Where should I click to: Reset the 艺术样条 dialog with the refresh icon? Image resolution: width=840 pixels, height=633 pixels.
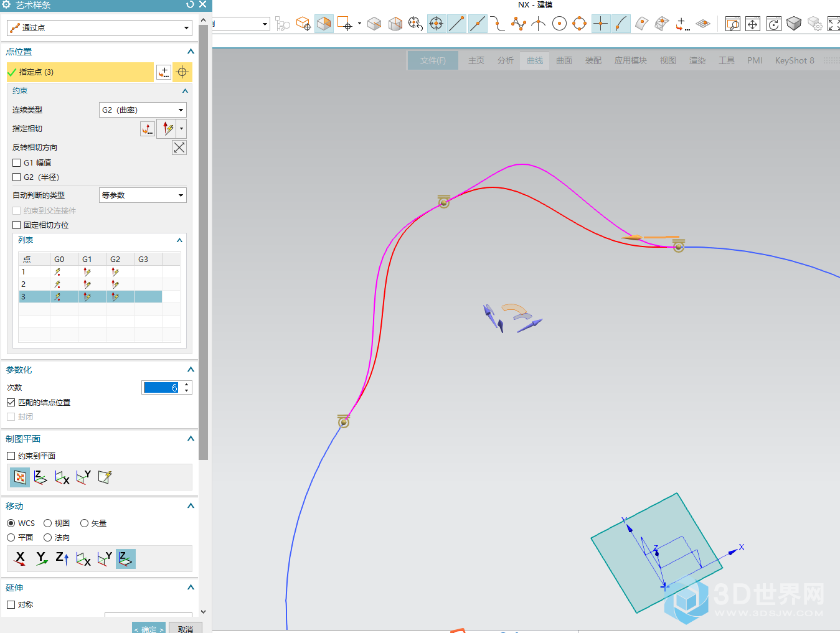190,4
